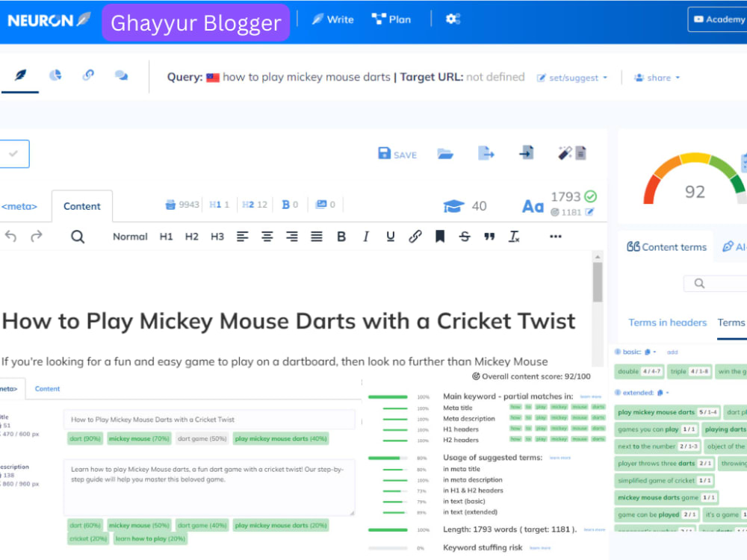This screenshot has height=560, width=747.
Task: Click the redo arrow
Action: pos(36,236)
